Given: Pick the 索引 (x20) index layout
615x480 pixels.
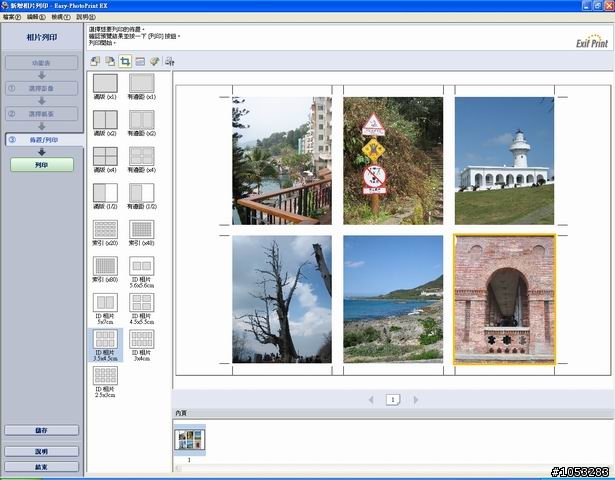Looking at the screenshot, I should (105, 230).
